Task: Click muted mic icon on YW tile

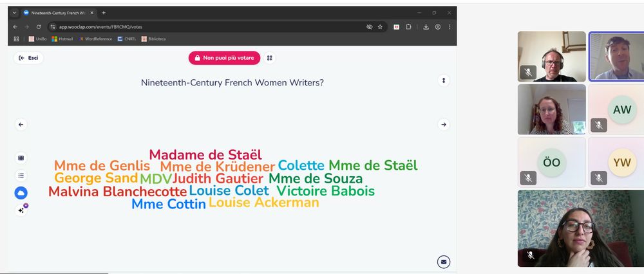Action: (x=599, y=178)
